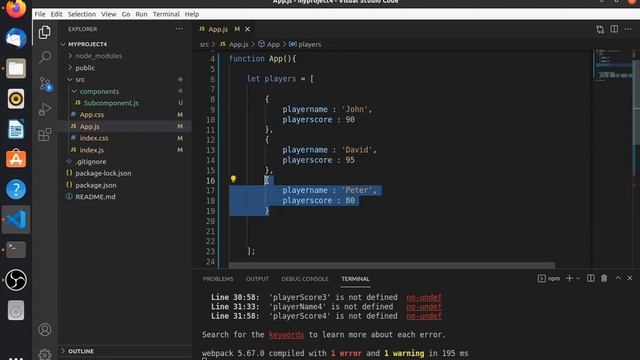This screenshot has height=360, width=640.
Task: Open the terminal launch profile dropdown
Action: (x=578, y=278)
